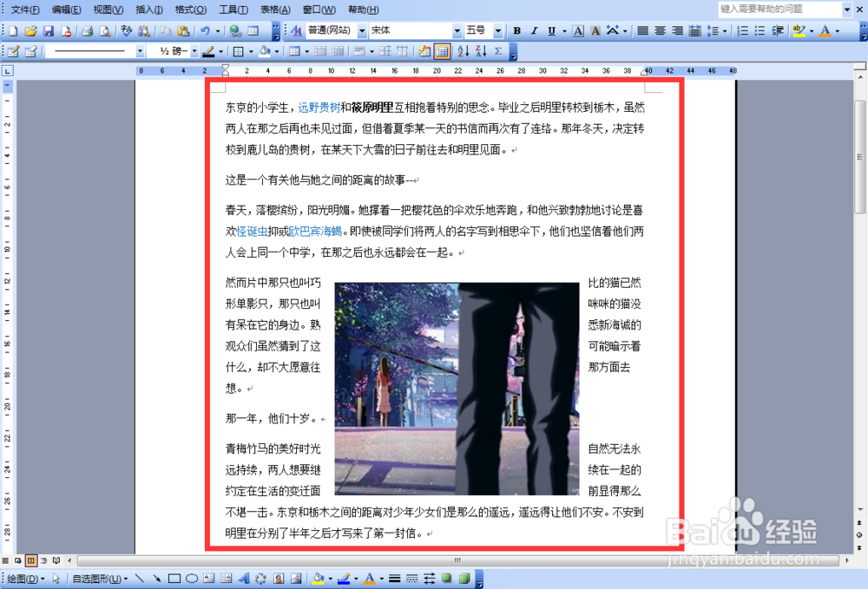Image resolution: width=868 pixels, height=589 pixels.
Task: Select the Oval shape tool
Action: [x=192, y=579]
